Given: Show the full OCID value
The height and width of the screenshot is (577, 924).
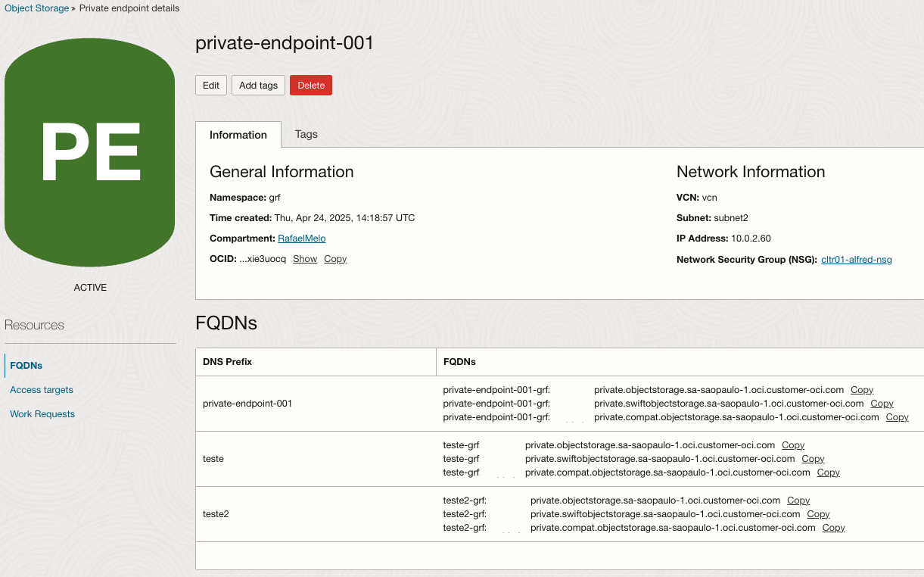Looking at the screenshot, I should [304, 258].
